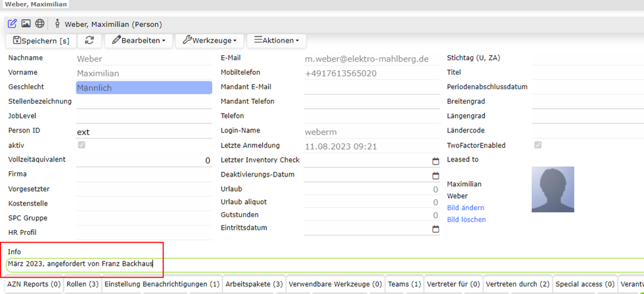Click Letzte Anmeldung value 11.08.2023 09:21
Image resolution: width=644 pixels, height=294 pixels.
pyautogui.click(x=372, y=147)
